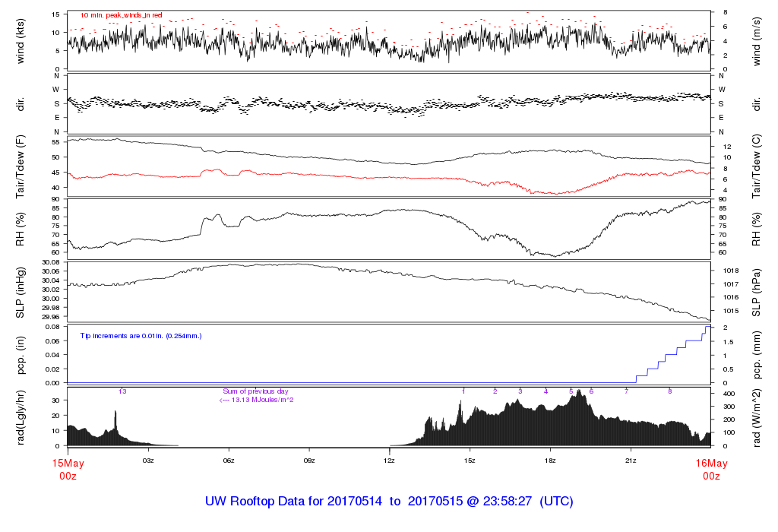Click the "wind (kts)" left axis label

(21, 40)
